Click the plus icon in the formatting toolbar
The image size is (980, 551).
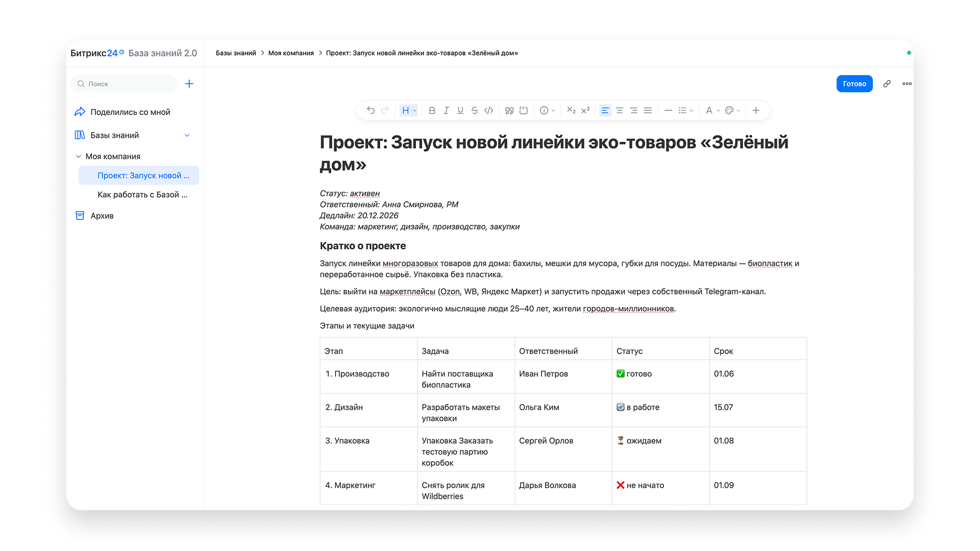756,110
